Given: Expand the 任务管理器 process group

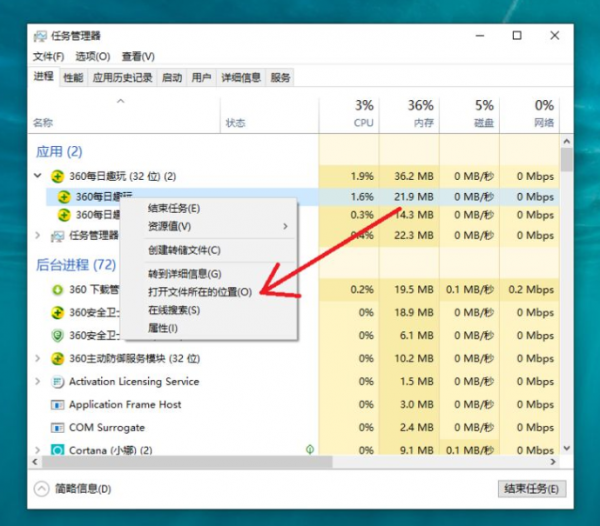Looking at the screenshot, I should coord(38,235).
